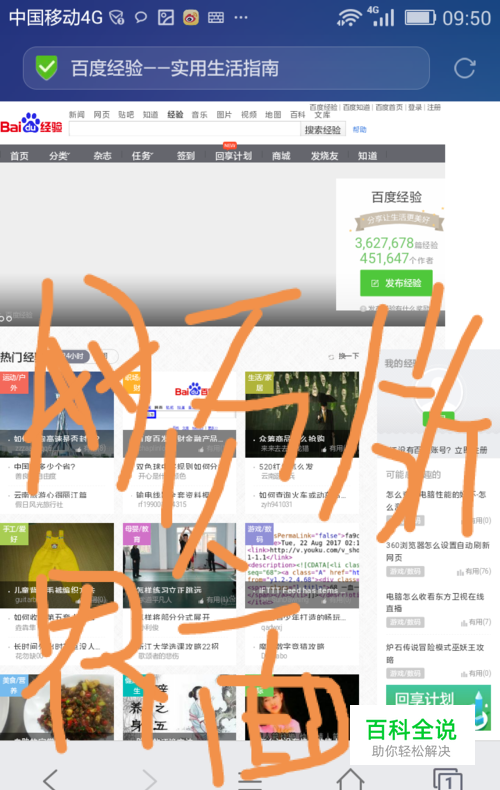The height and width of the screenshot is (790, 500).
Task: Open the 炉石传说冒险模式巫妖王攻略 article
Action: (x=435, y=653)
